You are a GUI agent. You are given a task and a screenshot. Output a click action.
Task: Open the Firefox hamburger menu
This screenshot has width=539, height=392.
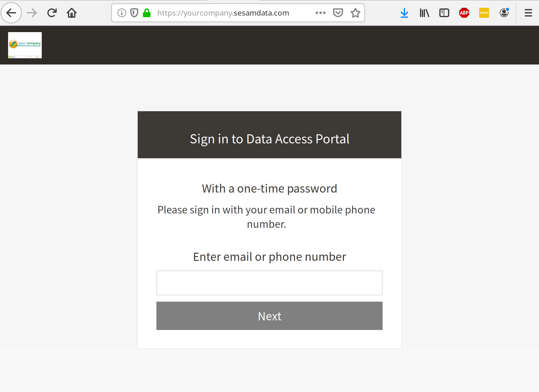[x=528, y=13]
